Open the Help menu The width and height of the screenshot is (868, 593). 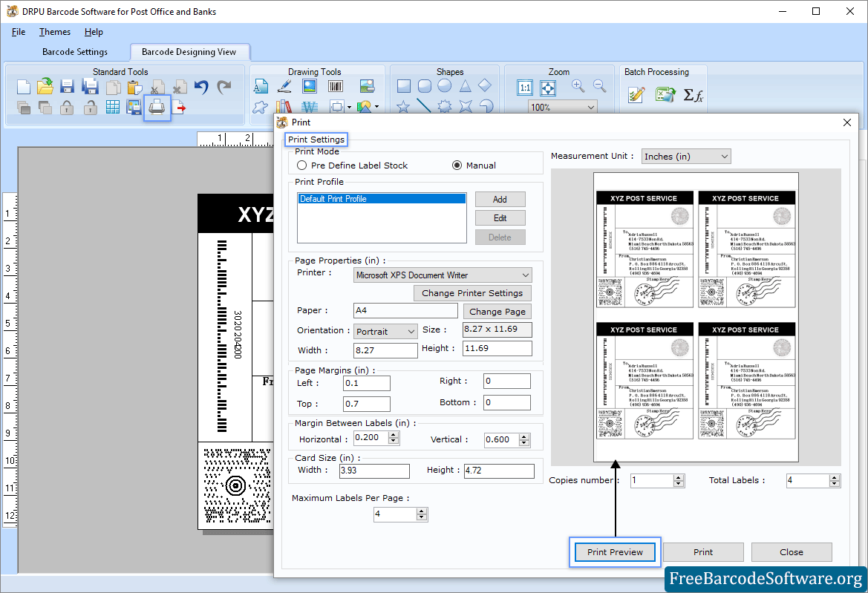(94, 32)
